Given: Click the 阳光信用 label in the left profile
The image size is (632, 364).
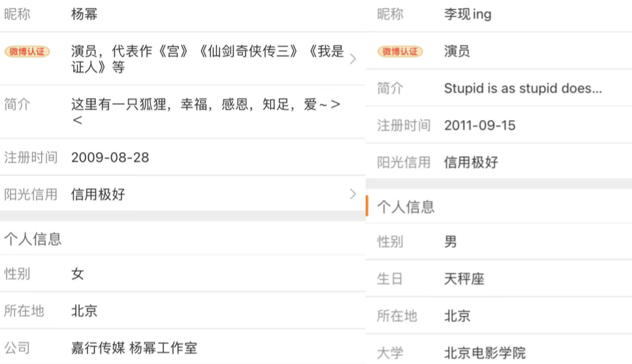Looking at the screenshot, I should click(x=31, y=194).
